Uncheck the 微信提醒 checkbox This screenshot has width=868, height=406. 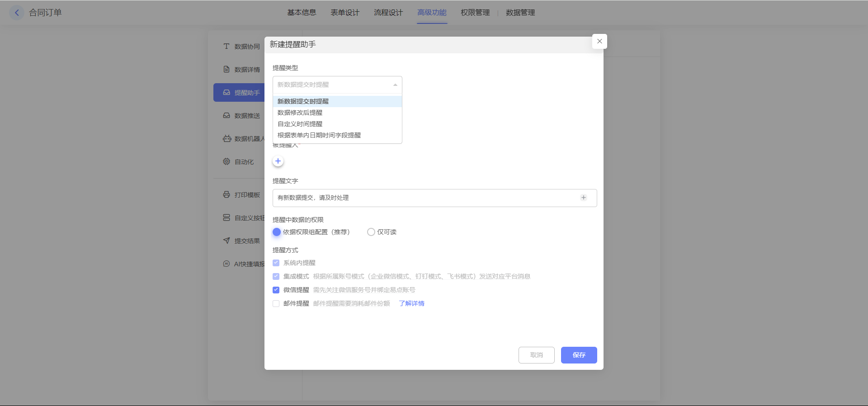tap(276, 290)
